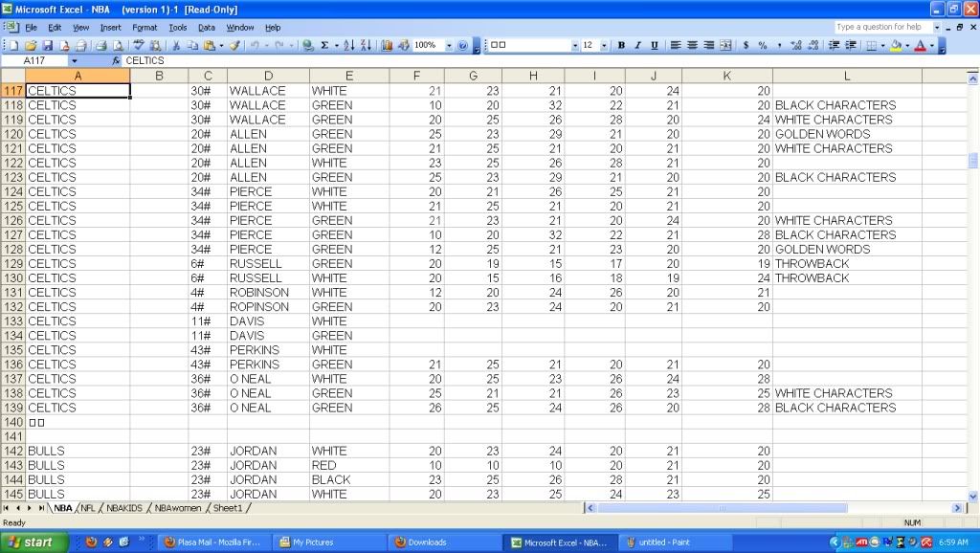Apply red Font Color
Screen dimensions: 980x553
(x=921, y=45)
